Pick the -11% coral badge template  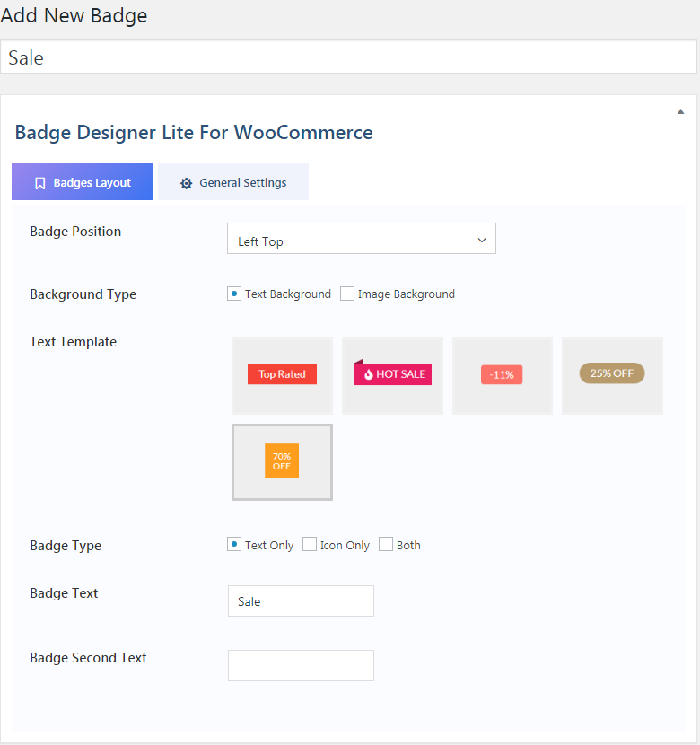pos(502,375)
